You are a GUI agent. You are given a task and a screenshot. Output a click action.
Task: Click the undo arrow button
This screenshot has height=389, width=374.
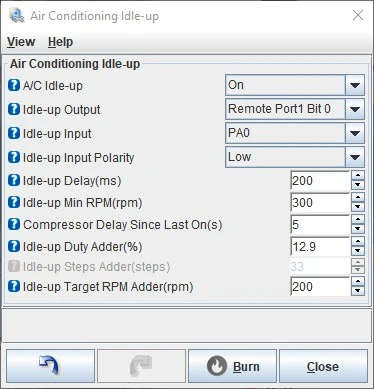point(50,366)
